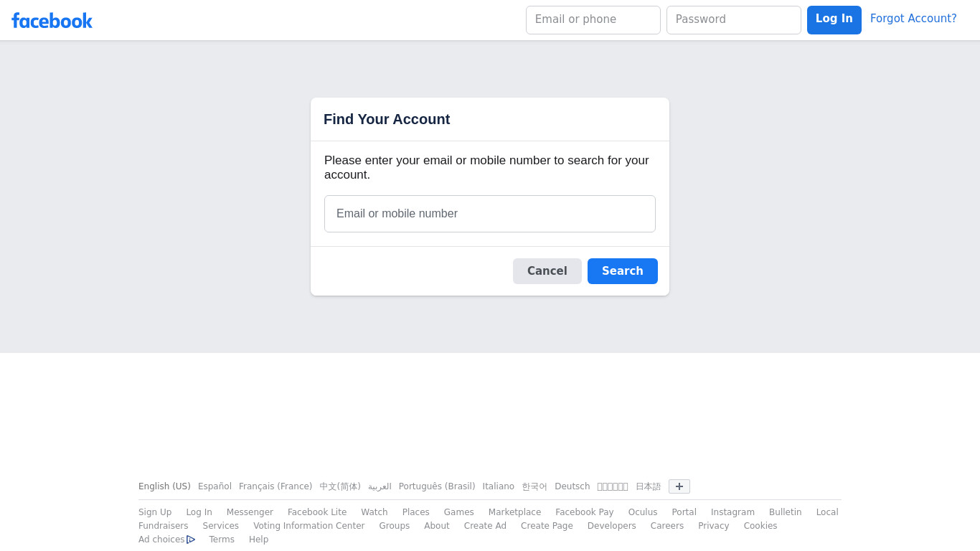The image size is (980, 551).
Task: Select 日本語 language option
Action: 649,486
